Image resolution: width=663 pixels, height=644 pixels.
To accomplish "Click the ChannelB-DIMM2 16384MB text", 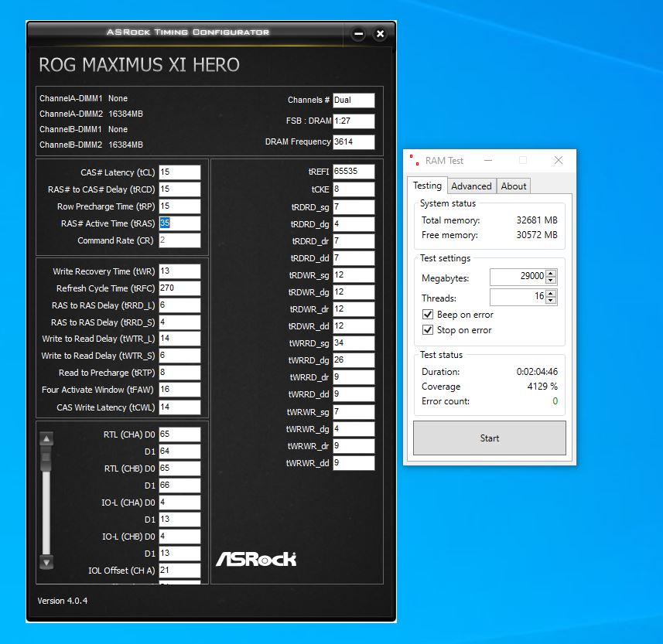I will [91, 145].
